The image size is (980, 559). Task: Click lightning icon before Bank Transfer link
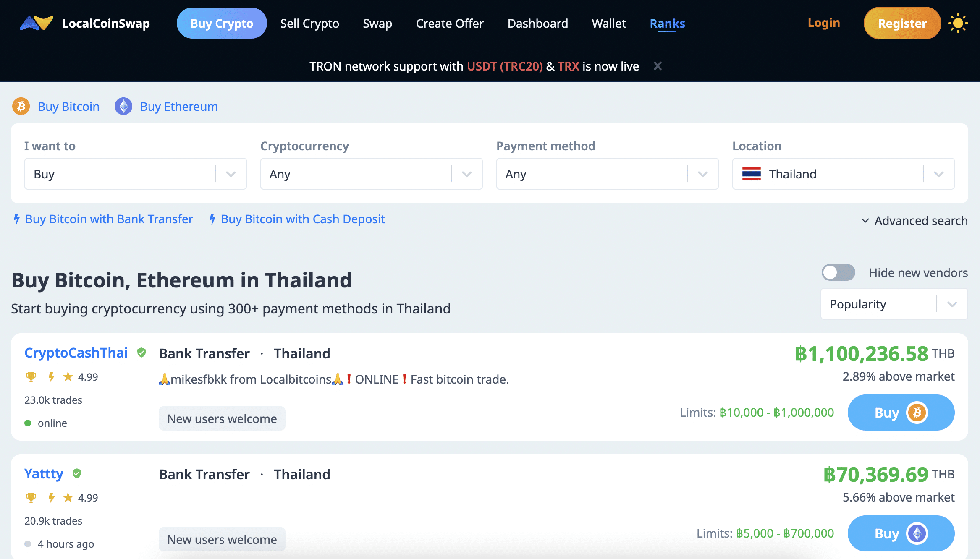coord(17,219)
